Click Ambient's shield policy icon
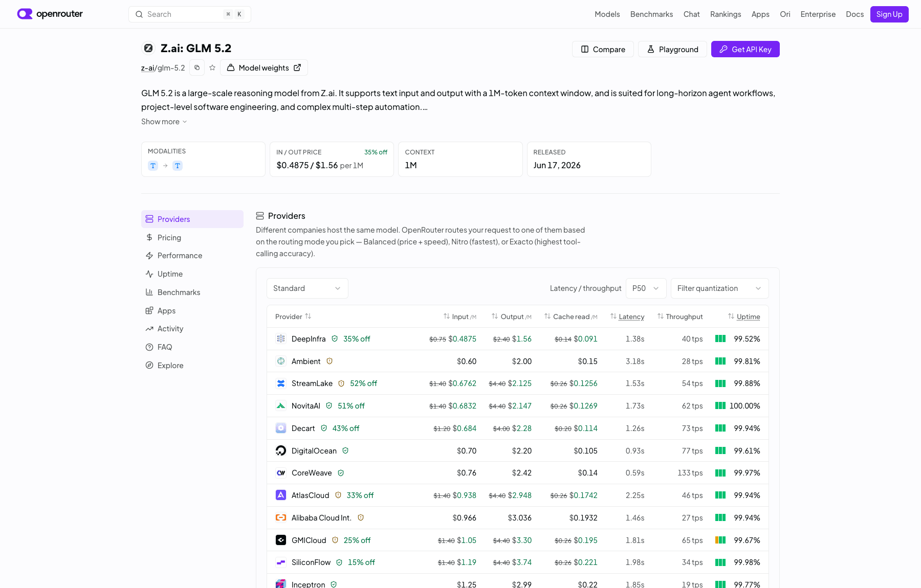Viewport: 921px width, 588px height. pos(330,361)
